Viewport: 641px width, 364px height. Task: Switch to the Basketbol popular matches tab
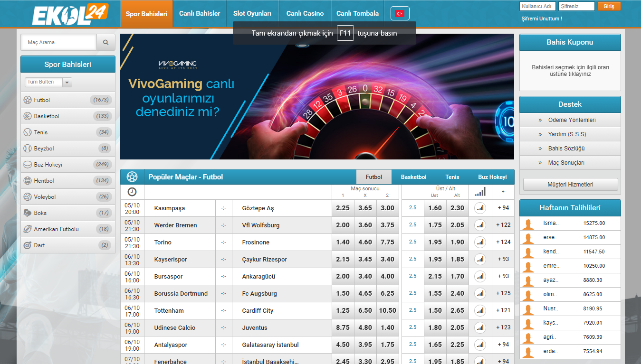click(413, 177)
